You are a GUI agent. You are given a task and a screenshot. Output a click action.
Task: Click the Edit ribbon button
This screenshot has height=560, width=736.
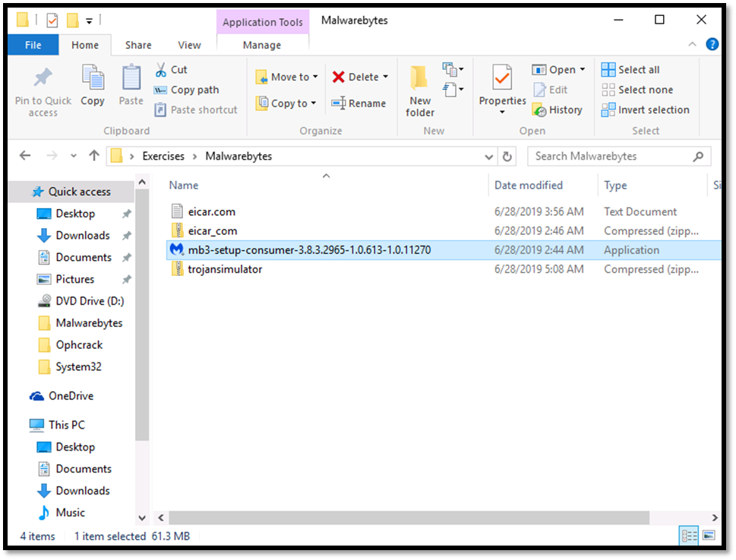pos(551,90)
